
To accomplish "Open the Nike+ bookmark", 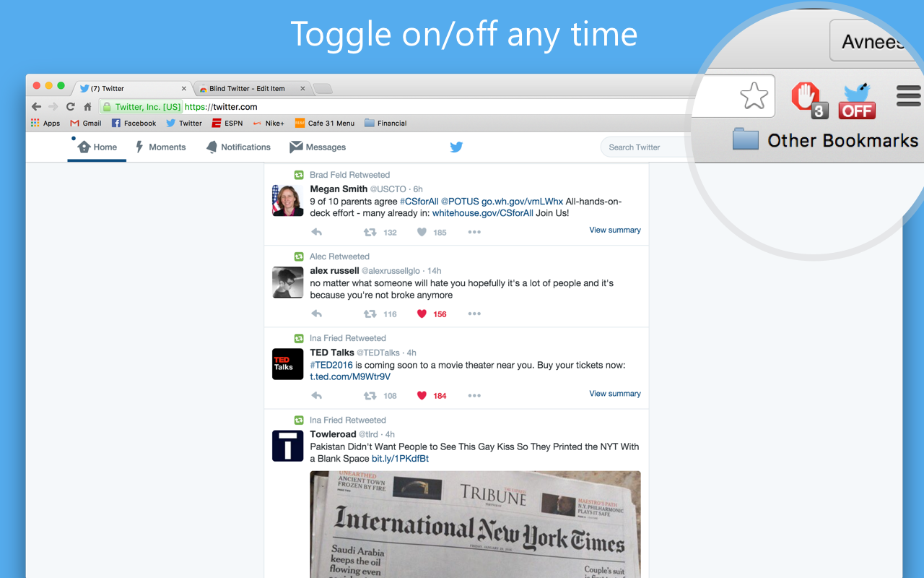I will pos(269,123).
